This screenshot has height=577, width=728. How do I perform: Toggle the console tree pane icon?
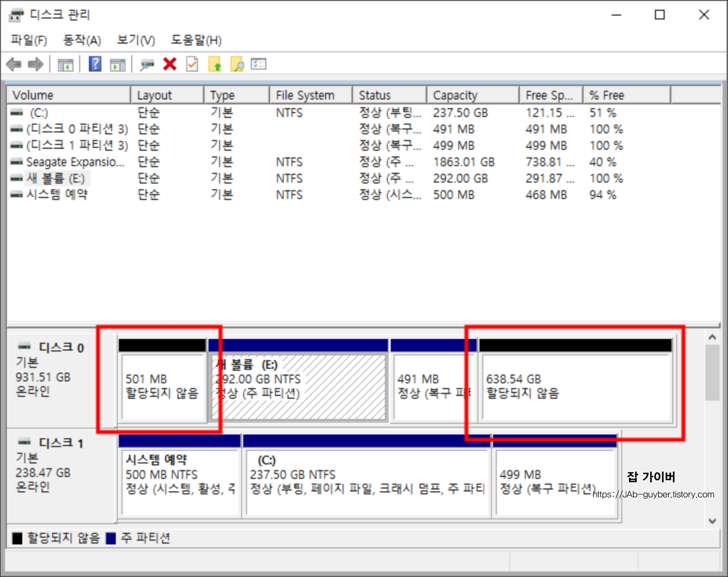(66, 64)
